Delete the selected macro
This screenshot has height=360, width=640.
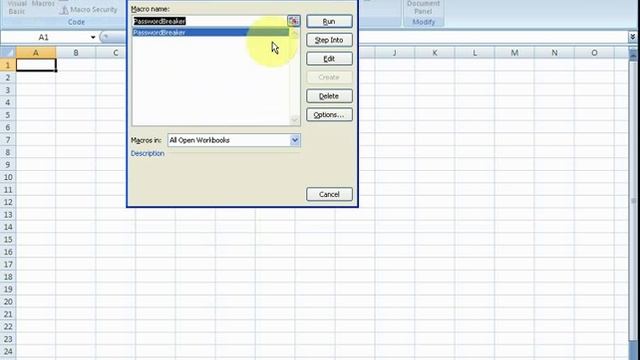tap(329, 96)
